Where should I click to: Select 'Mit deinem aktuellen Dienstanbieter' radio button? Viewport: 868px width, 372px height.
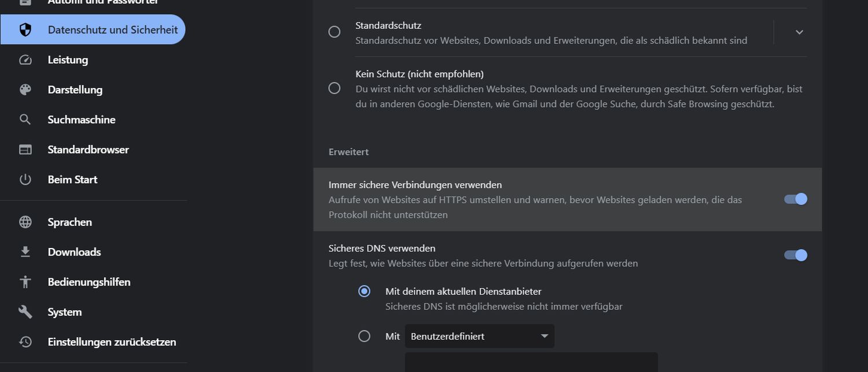click(364, 291)
